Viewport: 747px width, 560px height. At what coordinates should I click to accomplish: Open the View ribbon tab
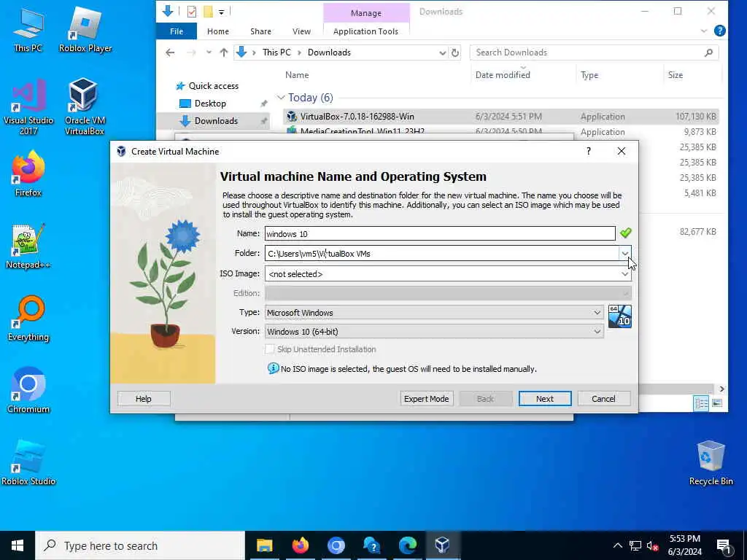[301, 31]
